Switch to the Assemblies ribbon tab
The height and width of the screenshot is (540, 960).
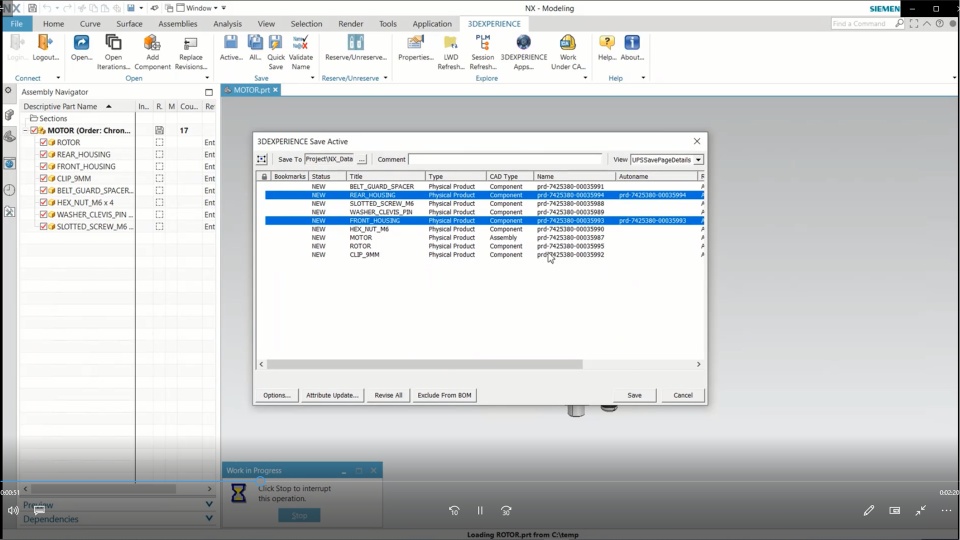point(178,24)
